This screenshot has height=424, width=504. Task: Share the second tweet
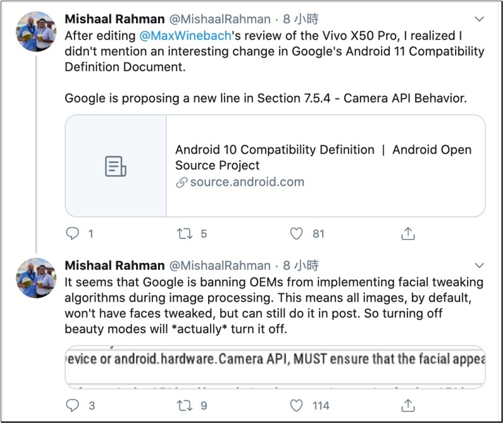(x=408, y=406)
